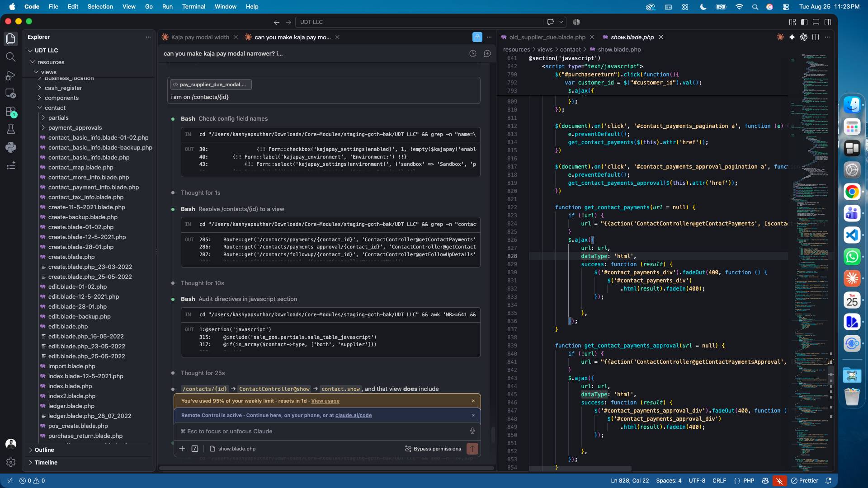868x488 pixels.
Task: Toggle the bottom panel layout button
Action: coord(816,22)
